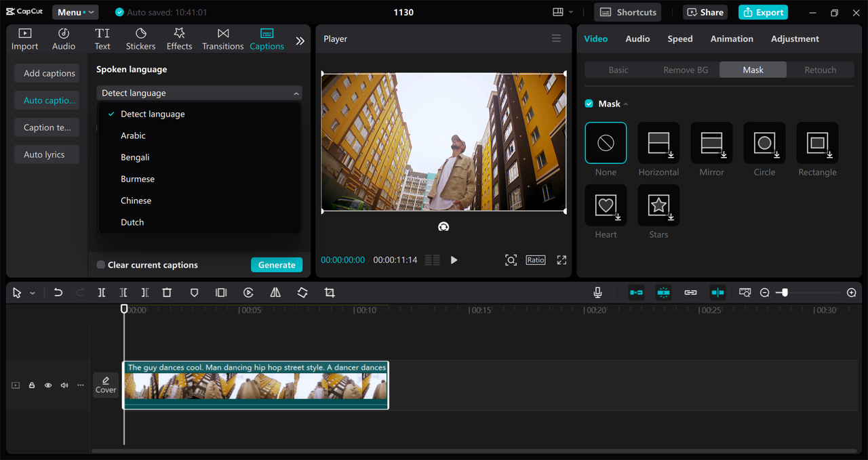This screenshot has height=460, width=868.
Task: Click the mirror flip tool icon
Action: point(275,293)
